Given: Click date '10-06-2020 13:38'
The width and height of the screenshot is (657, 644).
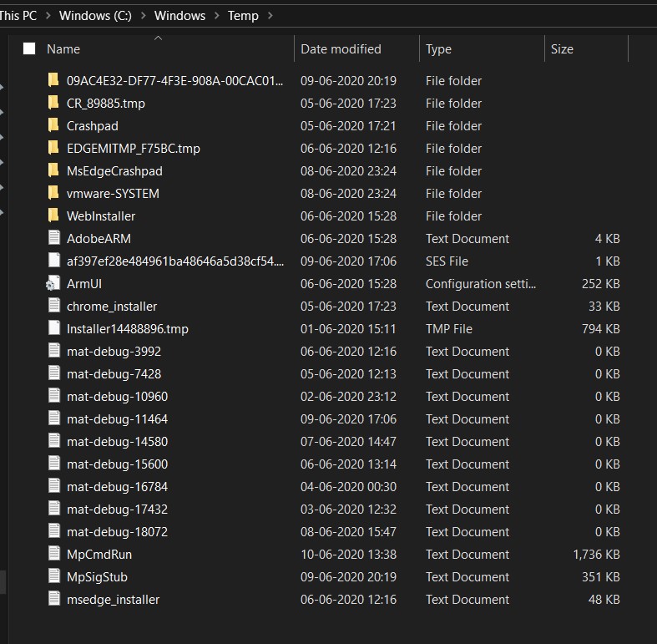Looking at the screenshot, I should point(348,555).
